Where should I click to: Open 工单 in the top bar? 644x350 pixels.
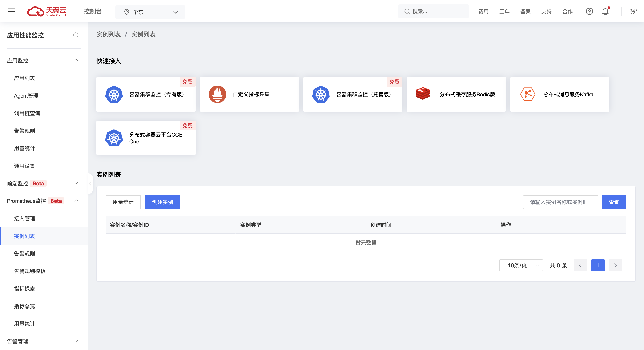tap(504, 11)
